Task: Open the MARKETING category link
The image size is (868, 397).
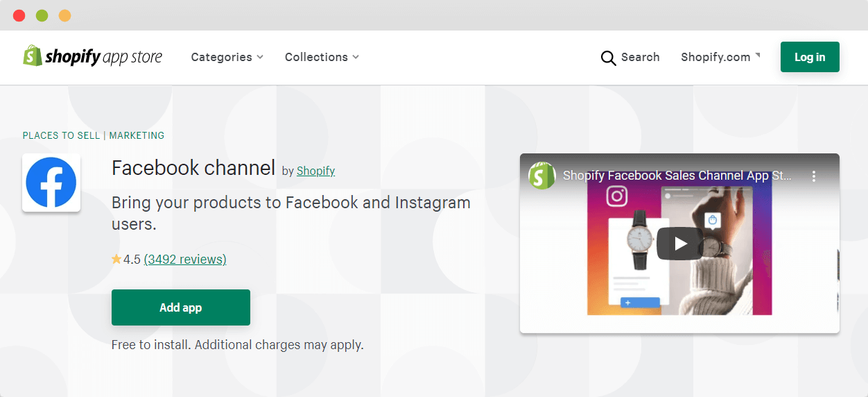Action: coord(137,135)
